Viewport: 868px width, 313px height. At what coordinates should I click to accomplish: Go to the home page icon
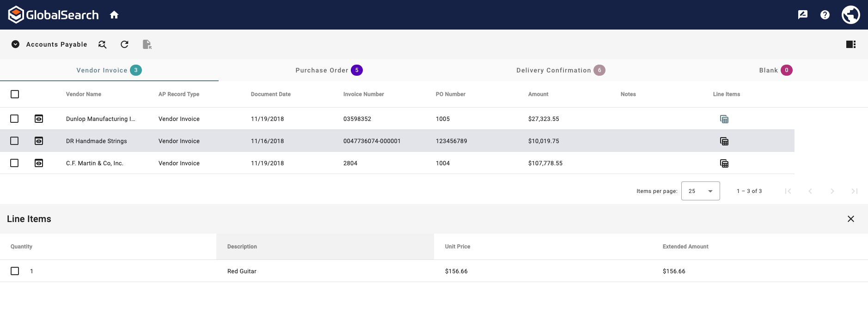pos(114,15)
